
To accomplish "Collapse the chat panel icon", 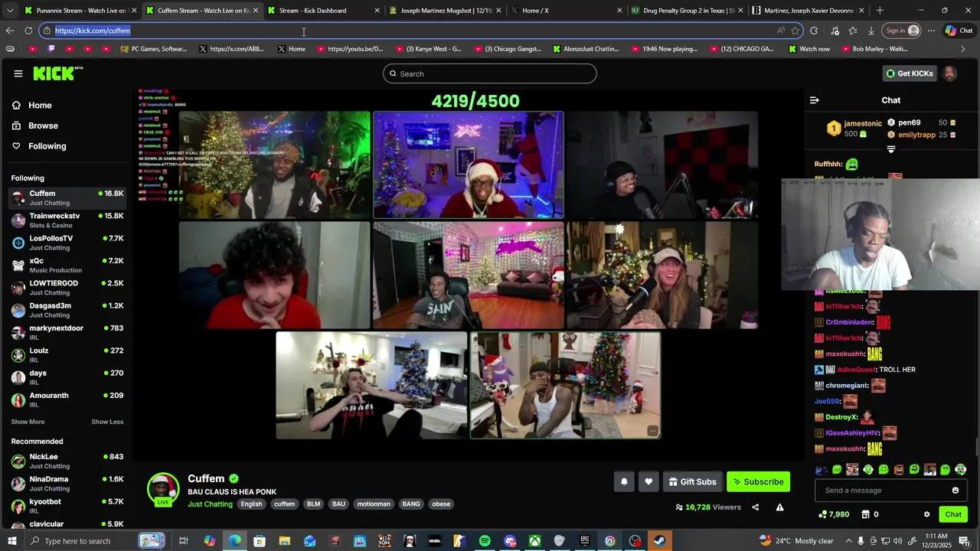I will 814,100.
